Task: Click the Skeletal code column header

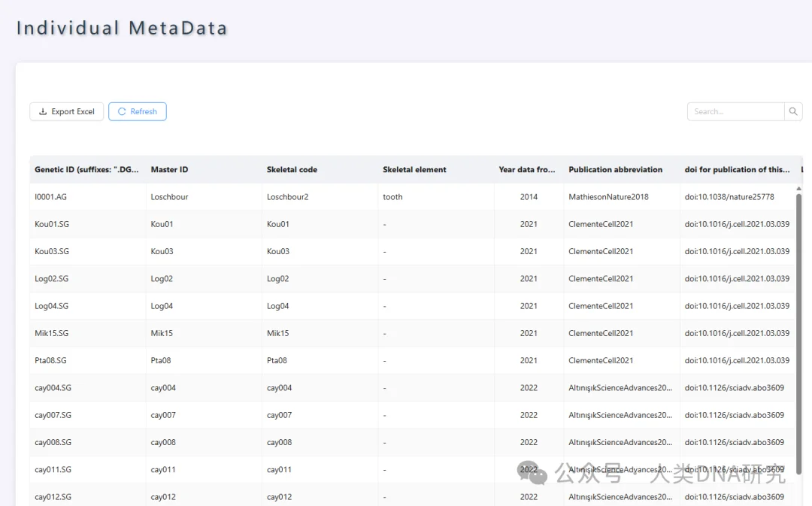Action: (292, 169)
